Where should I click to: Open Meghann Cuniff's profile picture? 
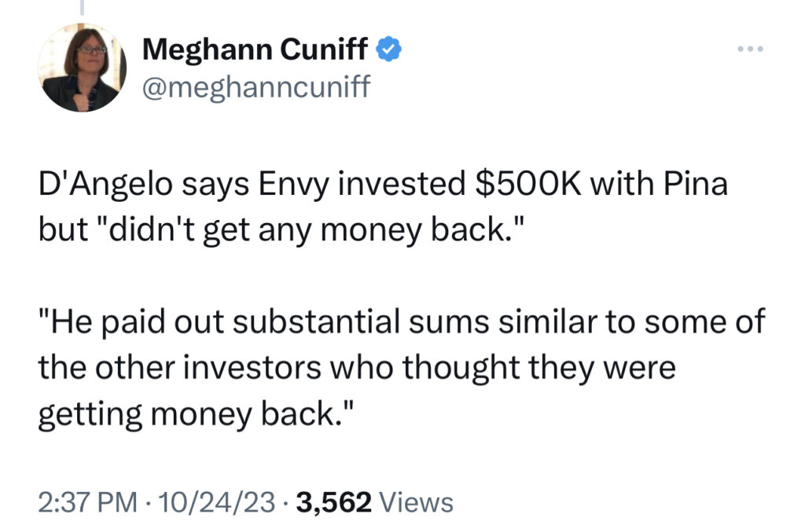(x=82, y=68)
